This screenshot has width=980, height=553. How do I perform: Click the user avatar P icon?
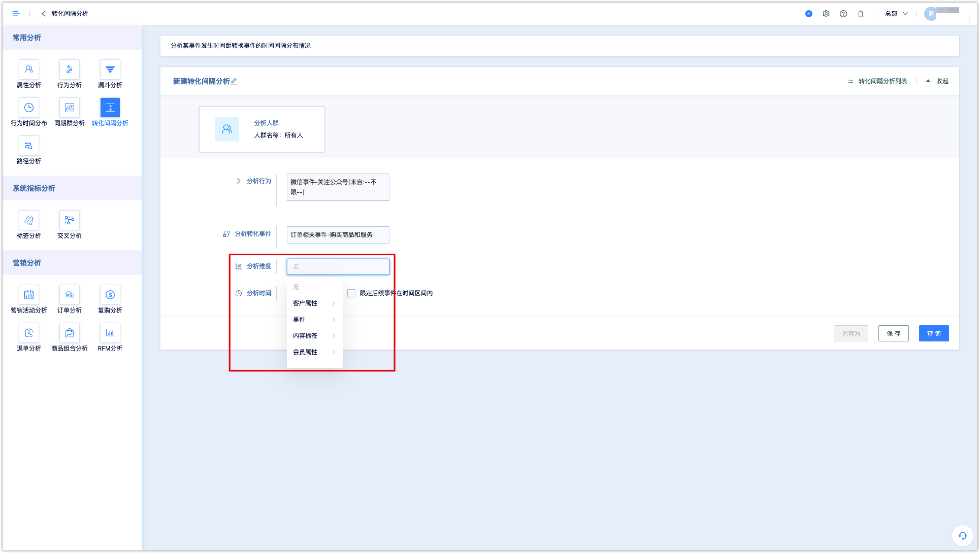(930, 14)
